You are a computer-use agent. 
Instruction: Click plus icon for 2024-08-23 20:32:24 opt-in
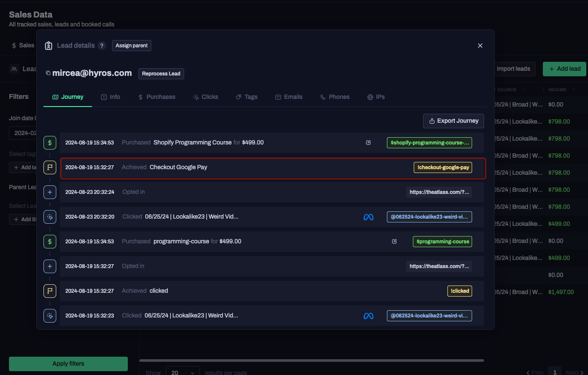pyautogui.click(x=50, y=192)
